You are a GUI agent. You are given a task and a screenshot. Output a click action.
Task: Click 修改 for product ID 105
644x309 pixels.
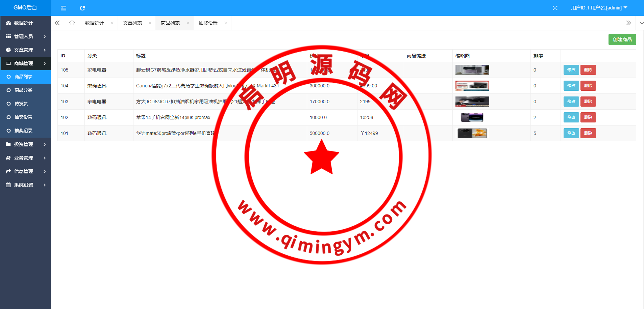point(571,70)
